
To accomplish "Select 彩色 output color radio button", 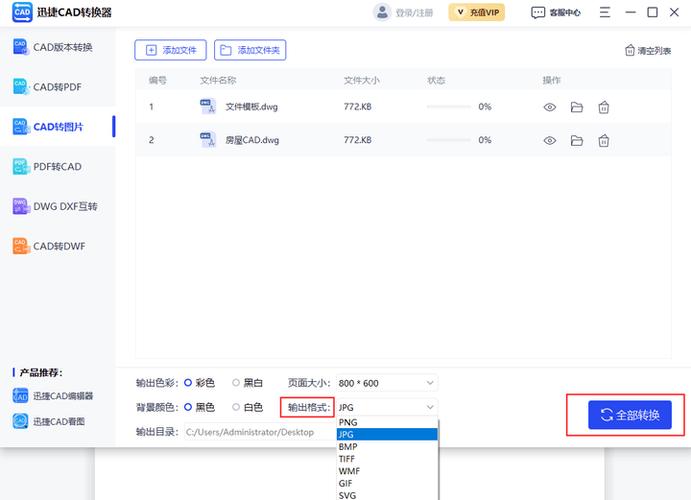I will [188, 382].
